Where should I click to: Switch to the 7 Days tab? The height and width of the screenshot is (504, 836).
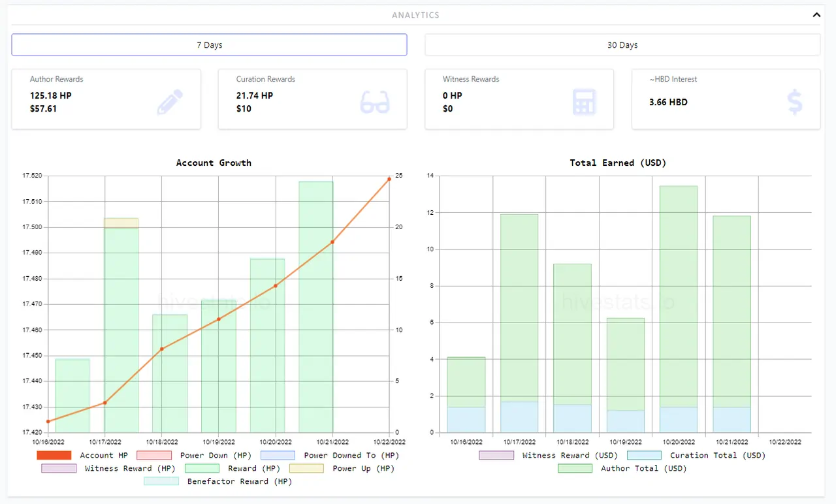209,45
